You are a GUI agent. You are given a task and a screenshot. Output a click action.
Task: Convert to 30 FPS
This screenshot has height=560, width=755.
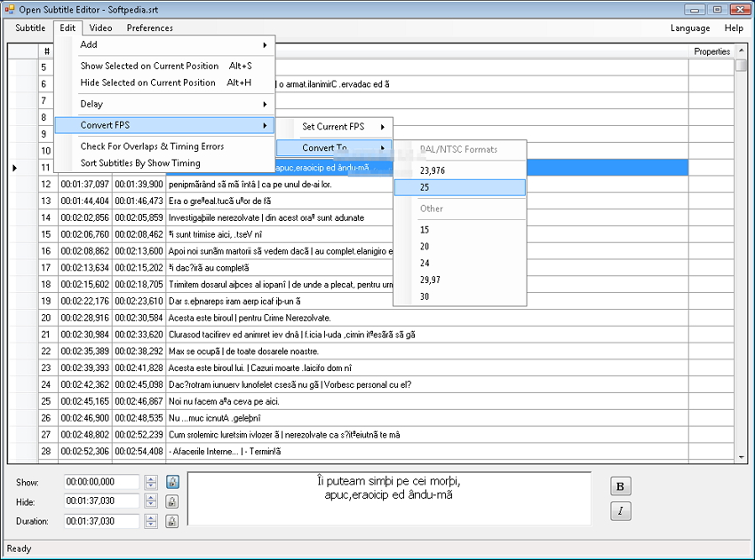460,296
